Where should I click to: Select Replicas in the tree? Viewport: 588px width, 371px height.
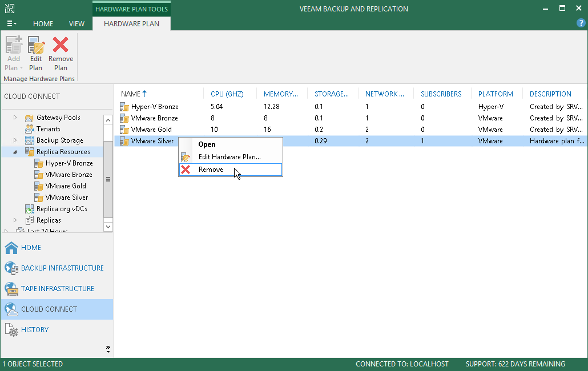tap(49, 220)
